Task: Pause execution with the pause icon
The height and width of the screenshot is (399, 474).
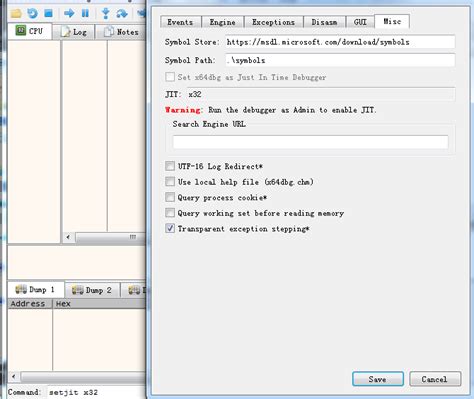Action: tap(85, 14)
